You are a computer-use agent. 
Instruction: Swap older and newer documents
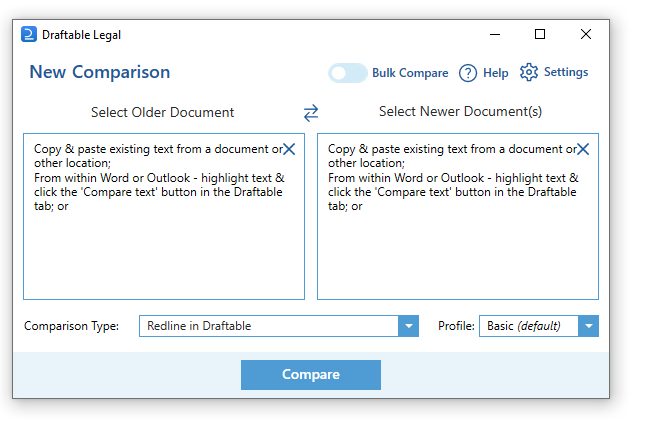(311, 112)
